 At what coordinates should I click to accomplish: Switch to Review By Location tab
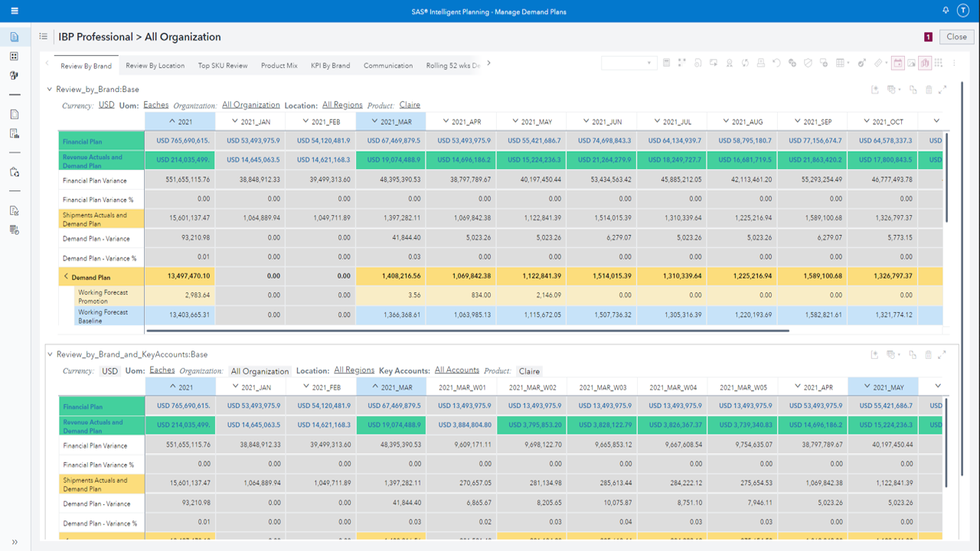pos(155,66)
